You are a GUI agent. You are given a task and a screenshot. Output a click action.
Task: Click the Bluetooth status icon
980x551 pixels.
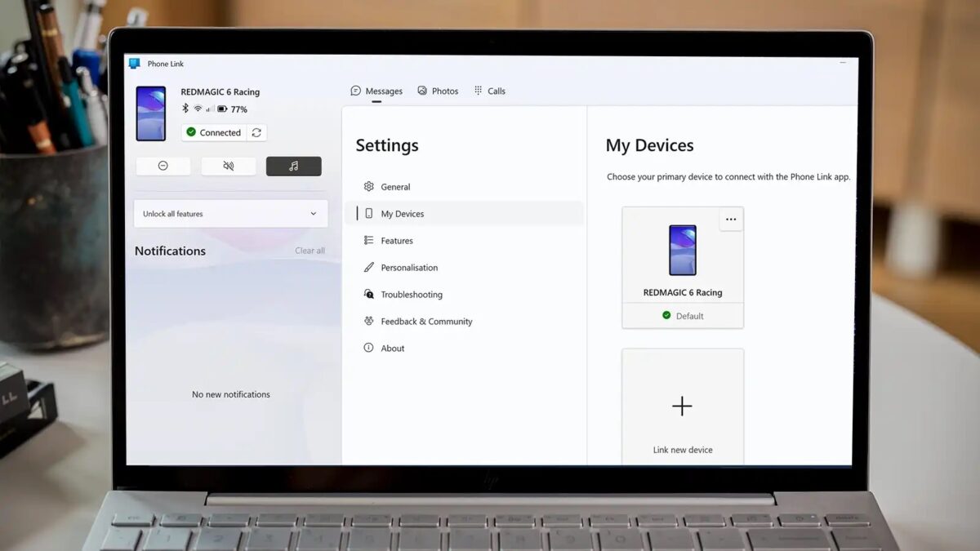coord(186,109)
